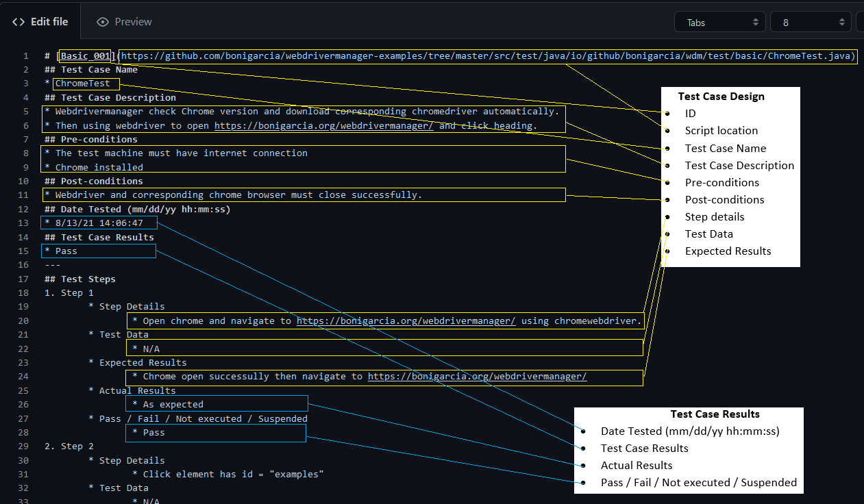
Task: Click the bonigarcia.org URL in line 20
Action: click(x=406, y=320)
